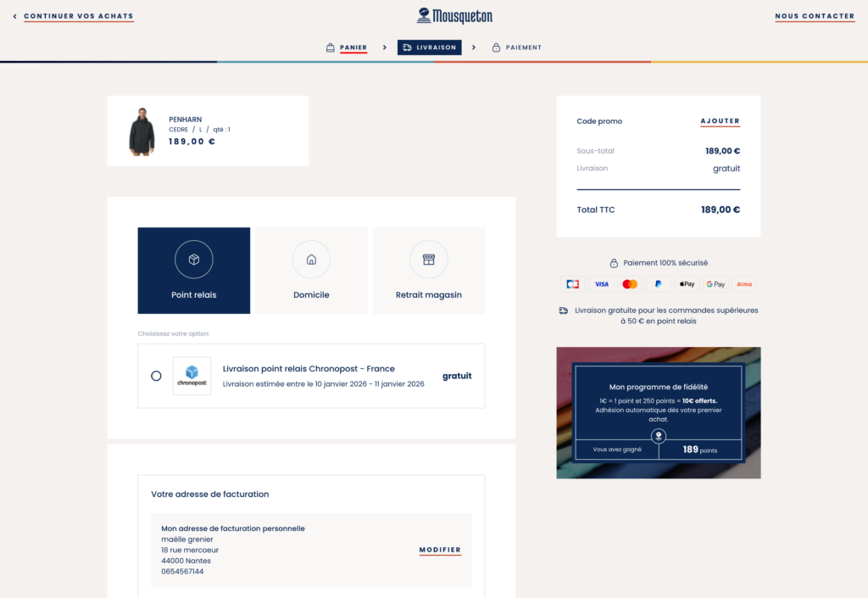
Task: Open the Nous contacter link
Action: point(815,16)
